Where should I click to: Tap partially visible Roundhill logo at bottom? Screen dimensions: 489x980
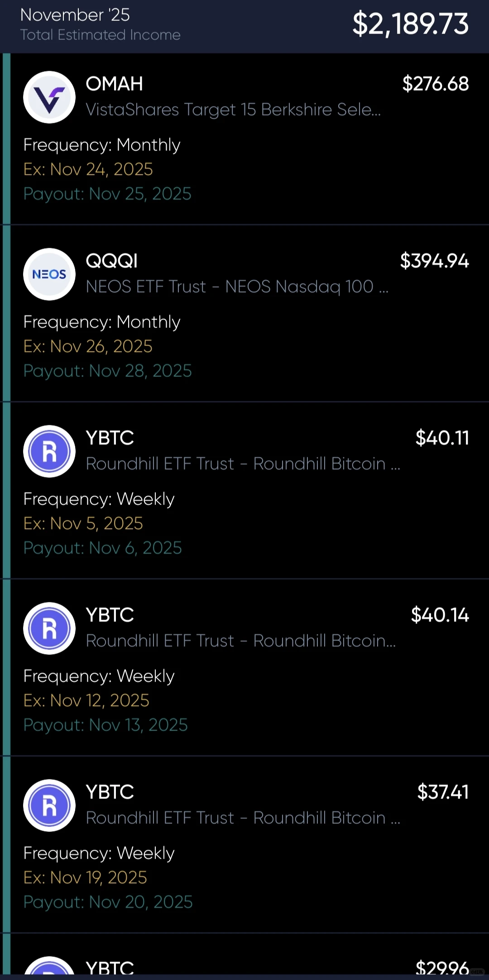click(49, 965)
